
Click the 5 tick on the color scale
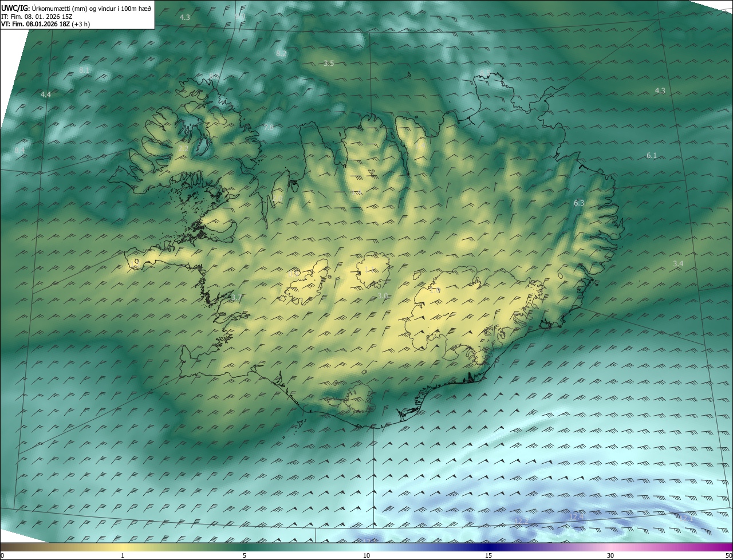pyautogui.click(x=245, y=555)
